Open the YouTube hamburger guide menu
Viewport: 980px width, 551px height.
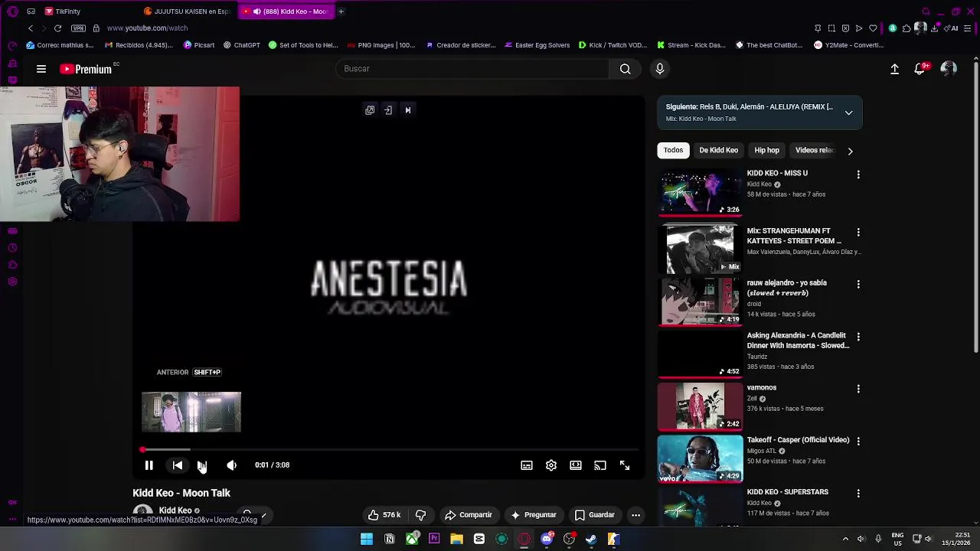click(41, 69)
